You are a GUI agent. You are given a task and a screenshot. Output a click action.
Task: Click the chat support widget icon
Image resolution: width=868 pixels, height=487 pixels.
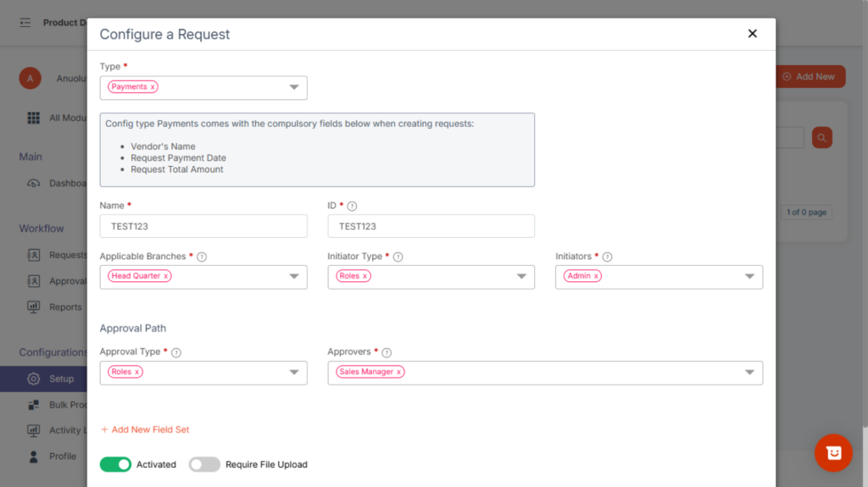coord(833,453)
